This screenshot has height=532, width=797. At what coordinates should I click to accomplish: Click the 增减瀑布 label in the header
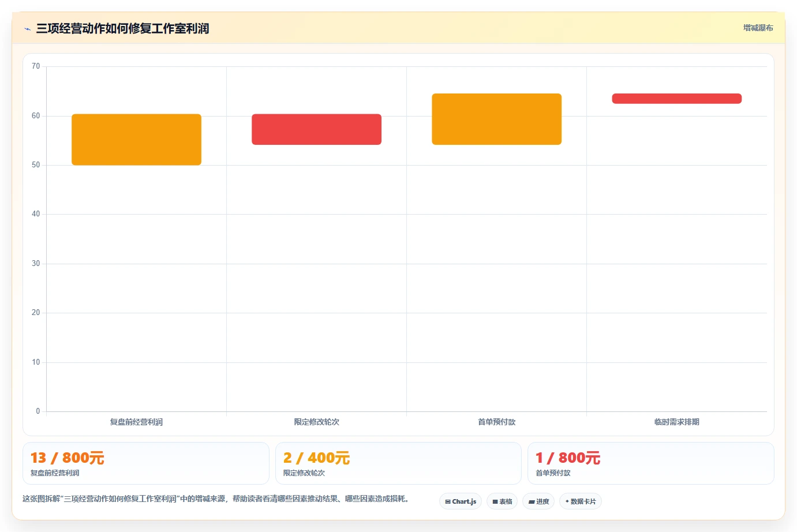(758, 28)
